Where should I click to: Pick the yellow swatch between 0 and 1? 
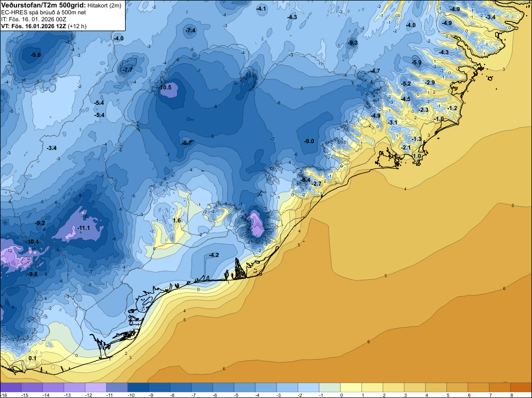351,387
